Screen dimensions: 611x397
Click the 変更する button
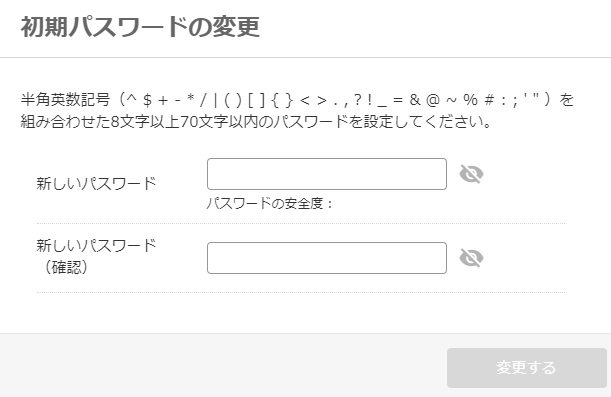pyautogui.click(x=526, y=368)
